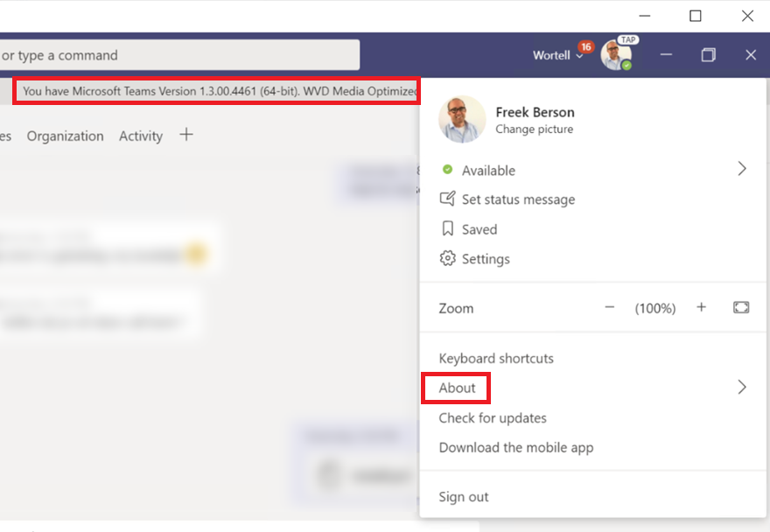Minimize the outer remote session window
Screen dimensions: 770x532
(x=644, y=16)
